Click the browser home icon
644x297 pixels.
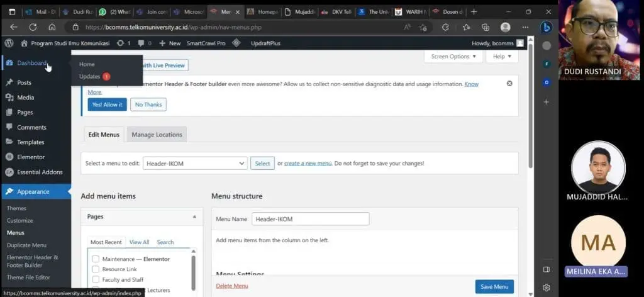(52, 27)
